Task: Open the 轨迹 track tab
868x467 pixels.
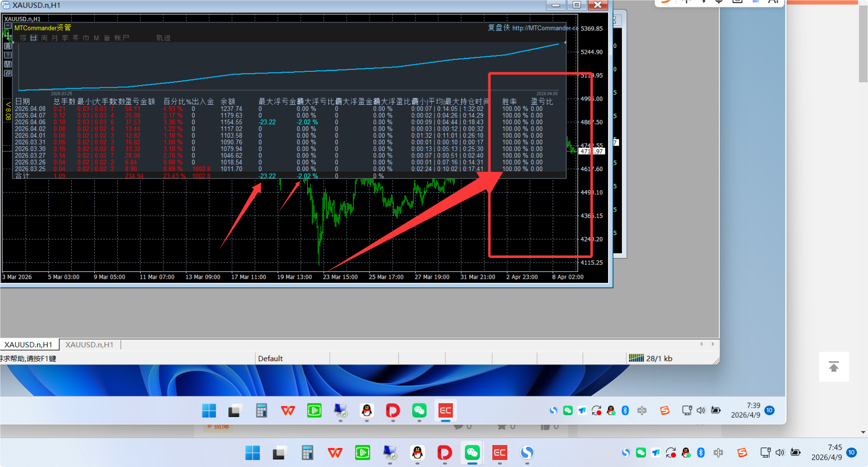Action: (163, 38)
